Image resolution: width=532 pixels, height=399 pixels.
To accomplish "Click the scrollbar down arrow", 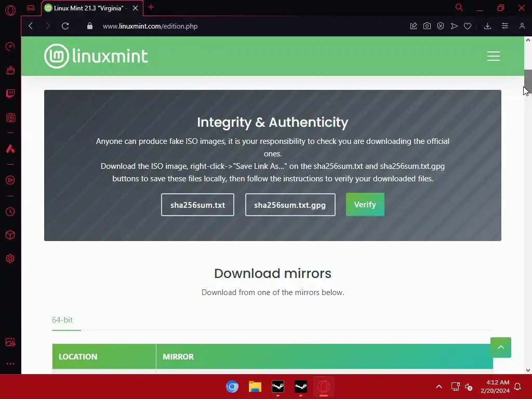I will [528, 370].
